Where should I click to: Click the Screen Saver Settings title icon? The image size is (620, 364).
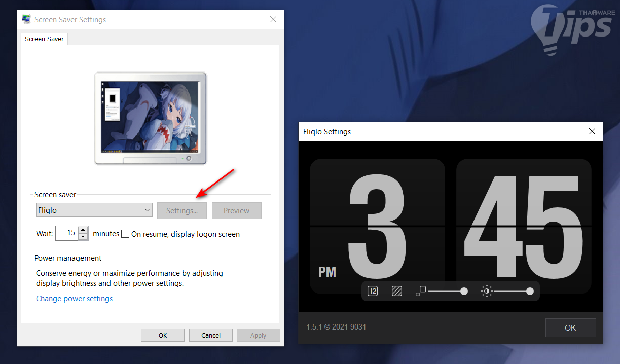point(26,19)
